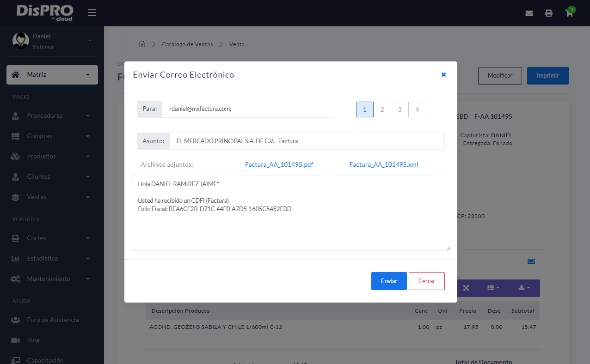Expand the table to fullscreen view
This screenshot has height=364, width=590.
coord(466,288)
